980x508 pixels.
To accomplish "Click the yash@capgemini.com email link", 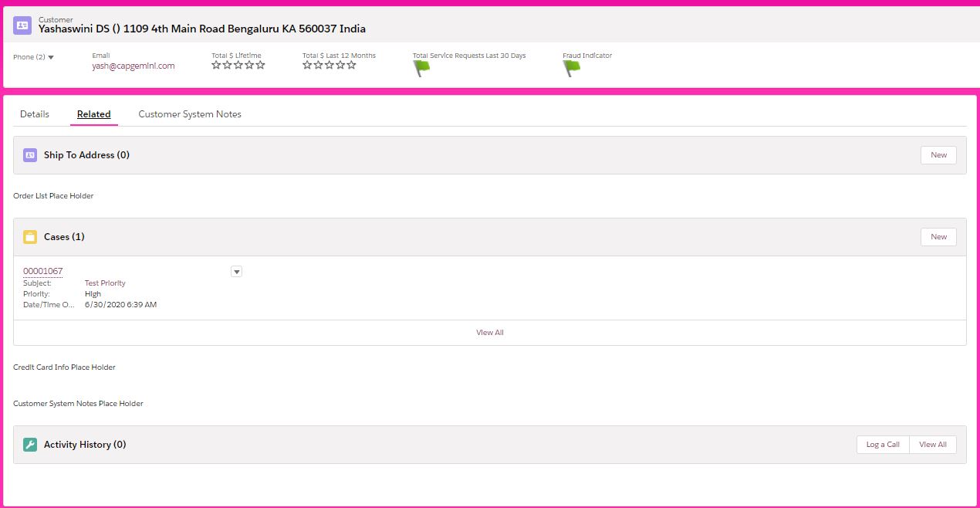I will [x=133, y=66].
